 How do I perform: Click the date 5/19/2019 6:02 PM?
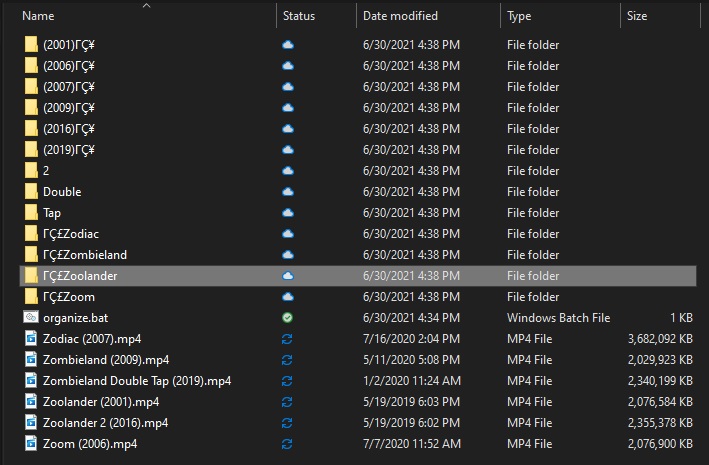(x=411, y=423)
